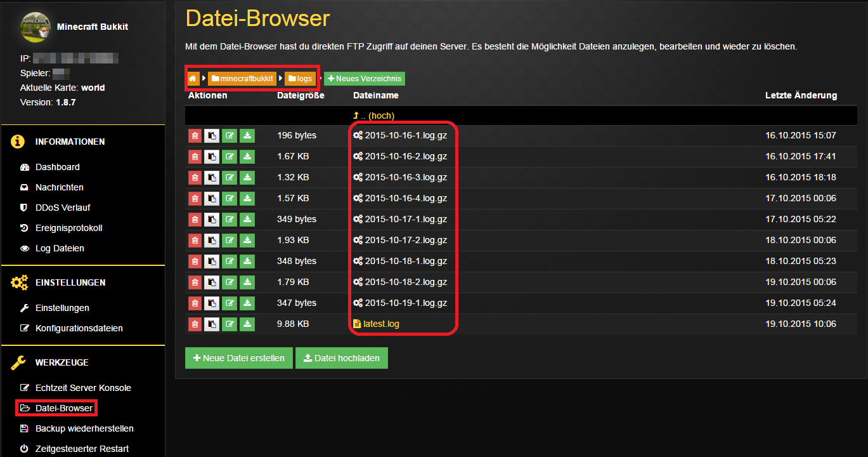Copy the 2015-10-16-2.log.gz file
The height and width of the screenshot is (457, 868).
click(212, 157)
